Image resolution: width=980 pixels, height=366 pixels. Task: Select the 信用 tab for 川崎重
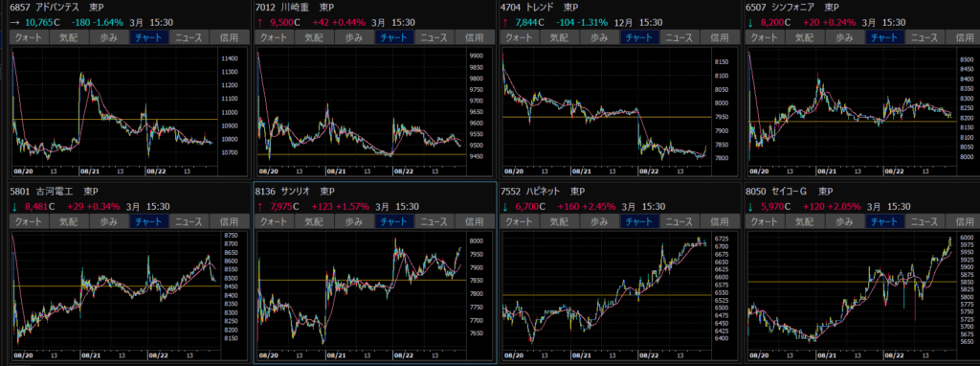coord(474,37)
